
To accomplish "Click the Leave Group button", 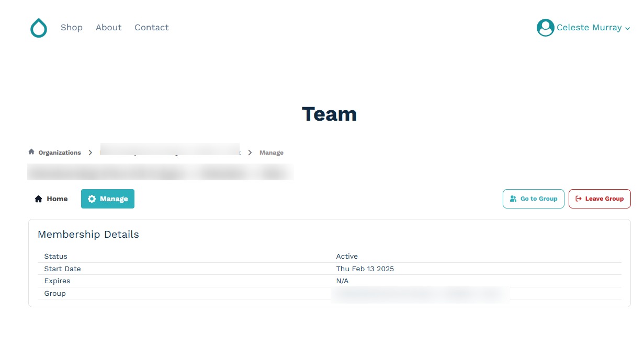I will pos(600,199).
